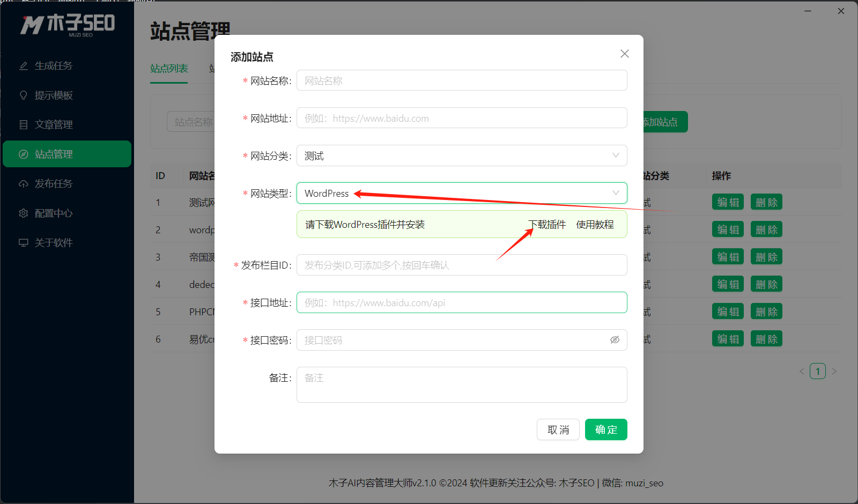
Task: Click 编辑 button in row 3
Action: [728, 257]
